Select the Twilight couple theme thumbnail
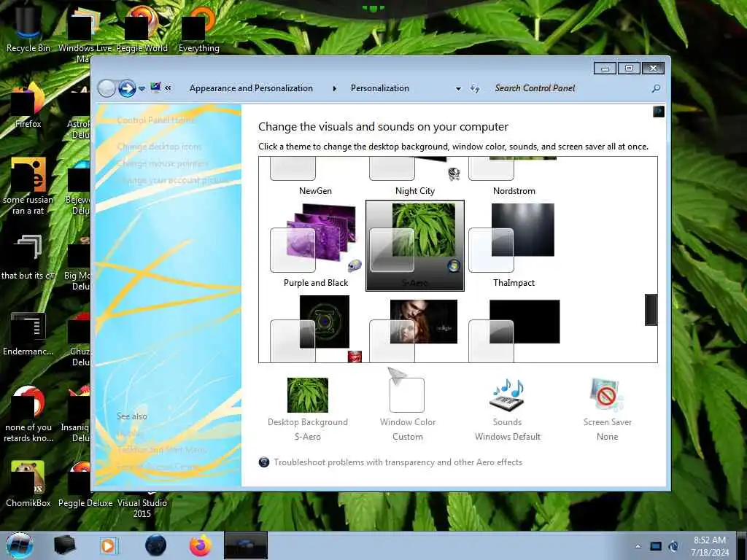 tap(415, 329)
